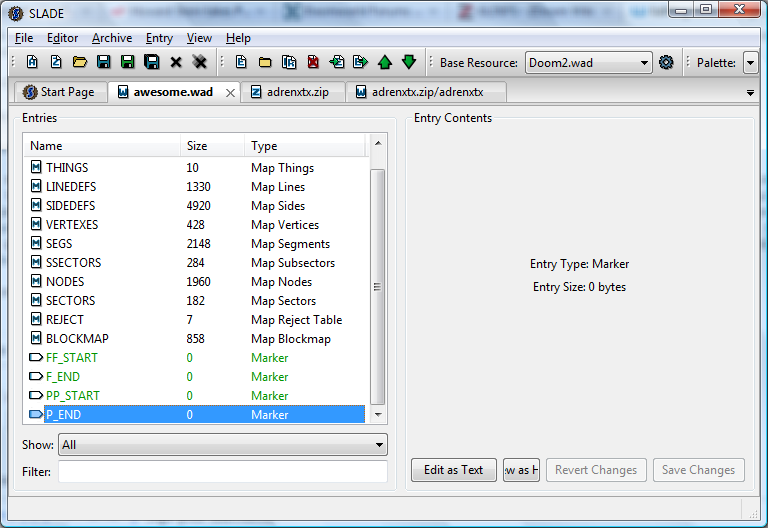Open the Help menu
This screenshot has width=768, height=528.
(238, 38)
